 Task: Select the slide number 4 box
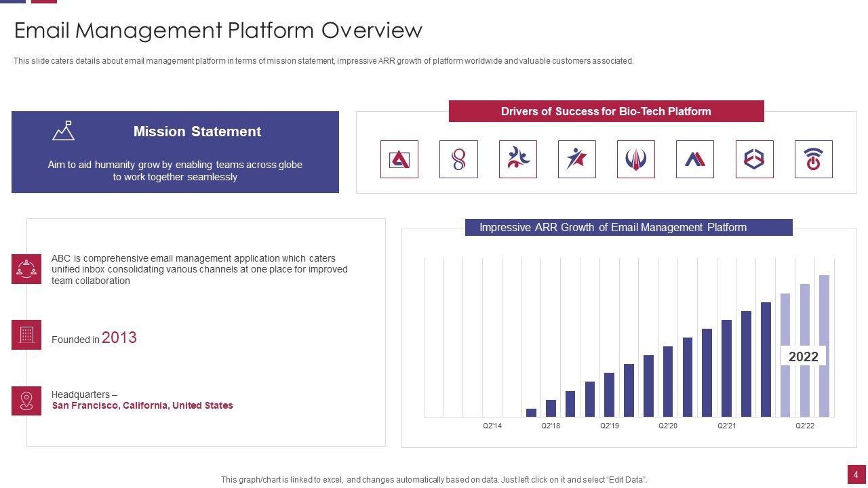pyautogui.click(x=856, y=474)
